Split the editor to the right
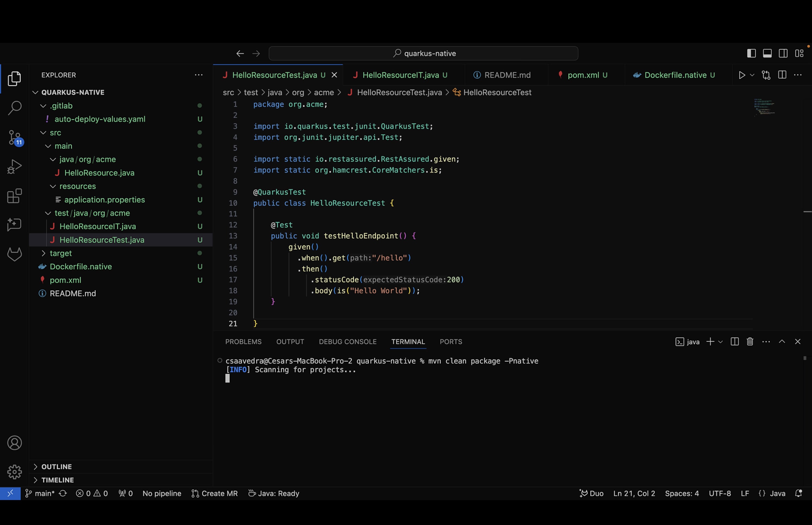This screenshot has height=525, width=812. pyautogui.click(x=782, y=75)
